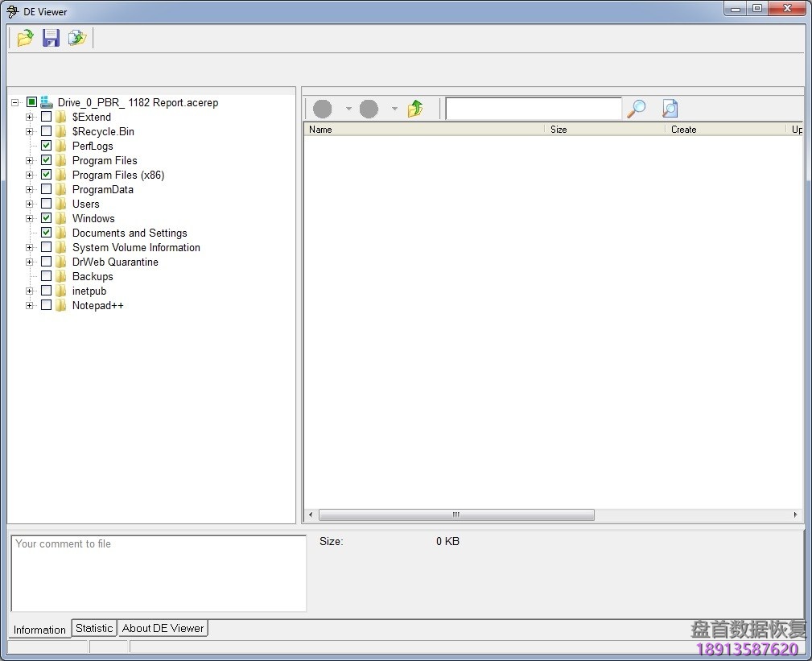Check the Users folder checkbox
This screenshot has height=661, width=812.
pos(46,204)
